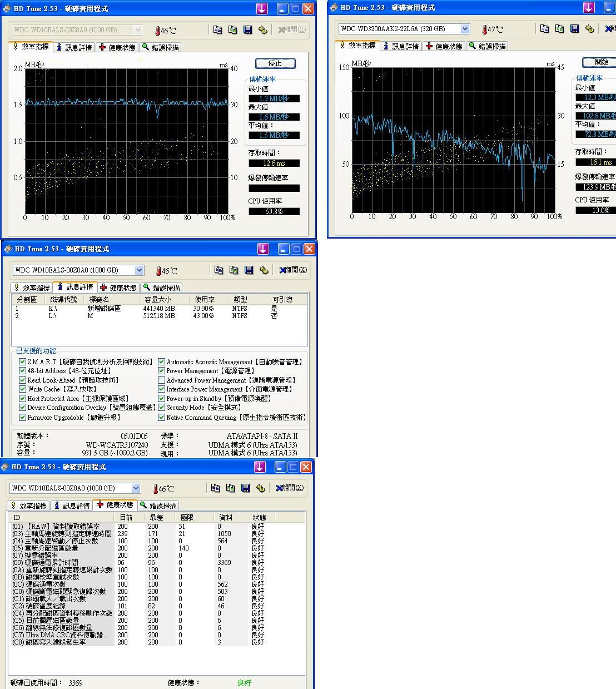
Task: Click Start button in the WD3200AAKS window
Action: pos(600,62)
